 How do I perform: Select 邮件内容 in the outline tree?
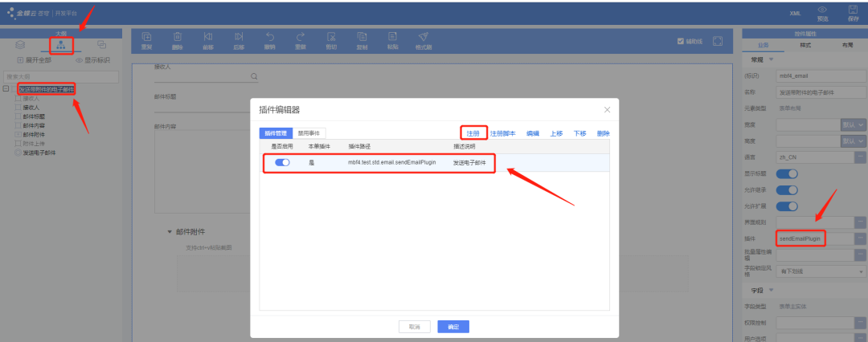click(x=35, y=125)
